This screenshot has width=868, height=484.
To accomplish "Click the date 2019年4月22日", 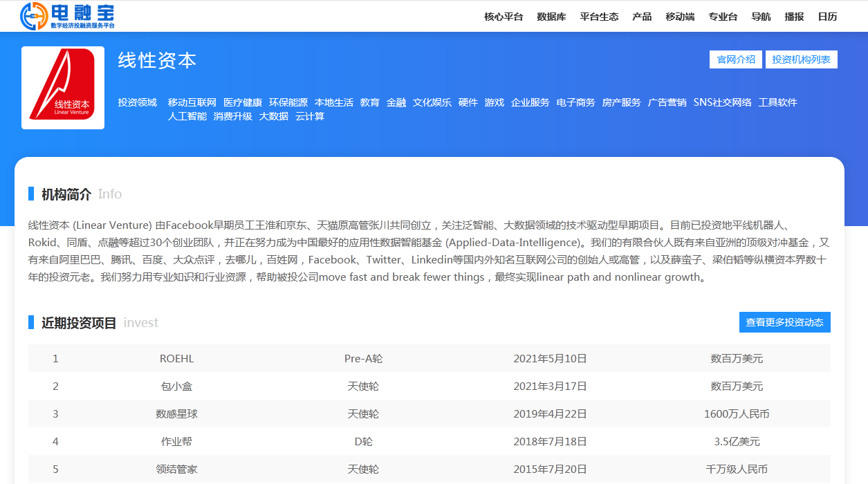I will pyautogui.click(x=550, y=414).
